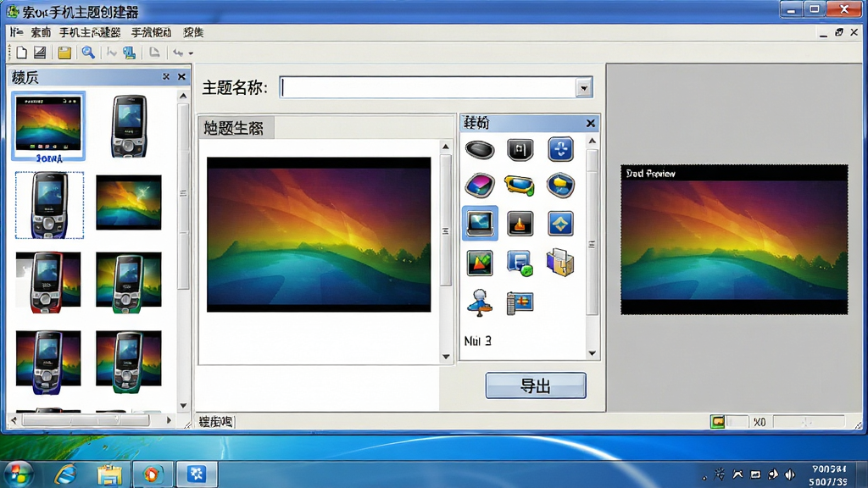Click the 导出 export button

(x=536, y=385)
